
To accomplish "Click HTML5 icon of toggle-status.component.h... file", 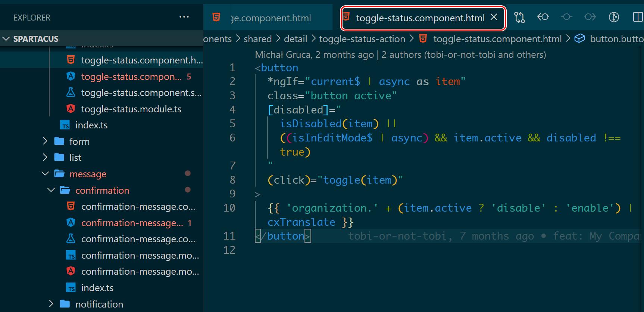I will point(71,60).
